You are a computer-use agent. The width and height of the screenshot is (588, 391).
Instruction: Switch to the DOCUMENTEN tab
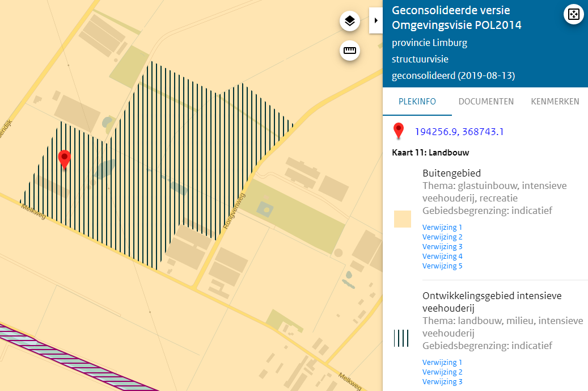pos(486,102)
